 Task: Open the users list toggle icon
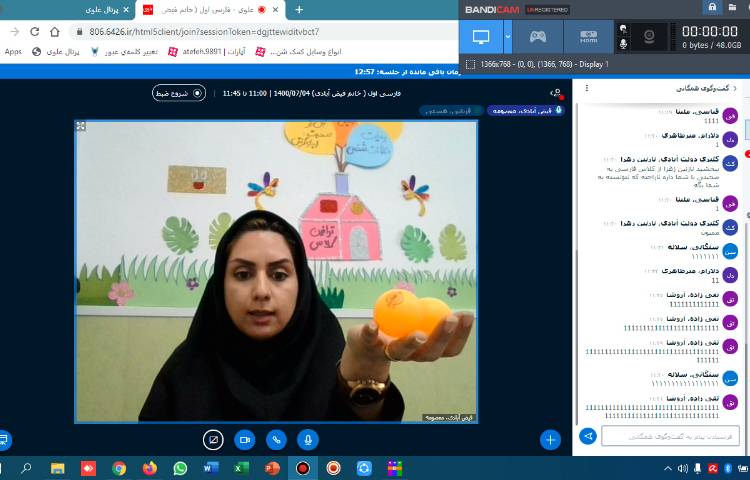point(555,93)
